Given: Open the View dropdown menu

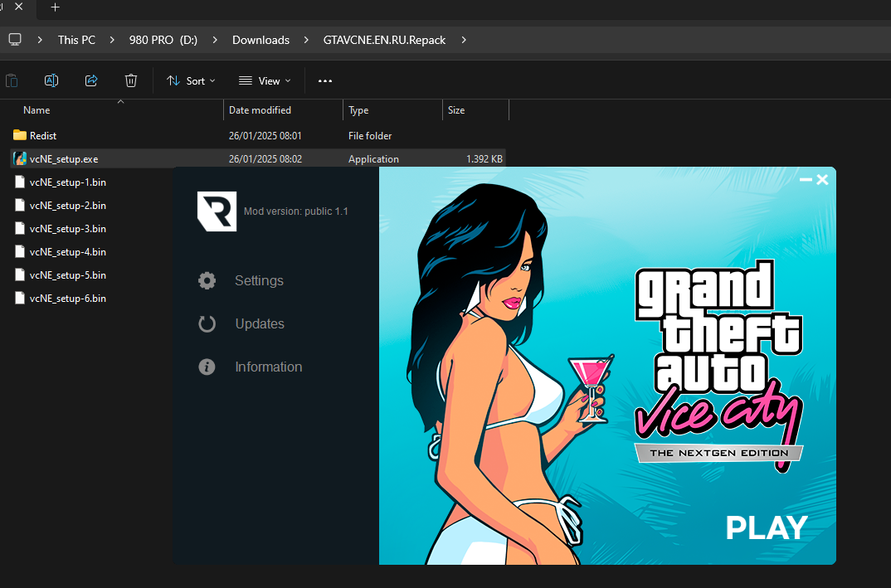Looking at the screenshot, I should coord(265,80).
